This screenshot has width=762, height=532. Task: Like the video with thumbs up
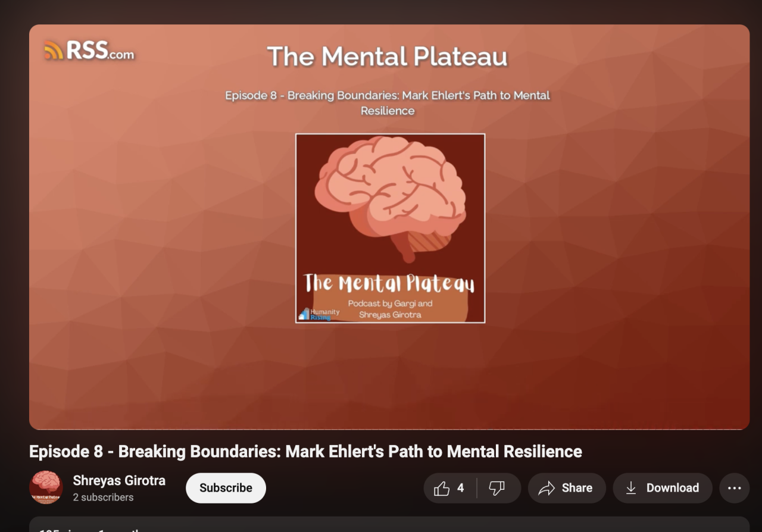click(450, 489)
